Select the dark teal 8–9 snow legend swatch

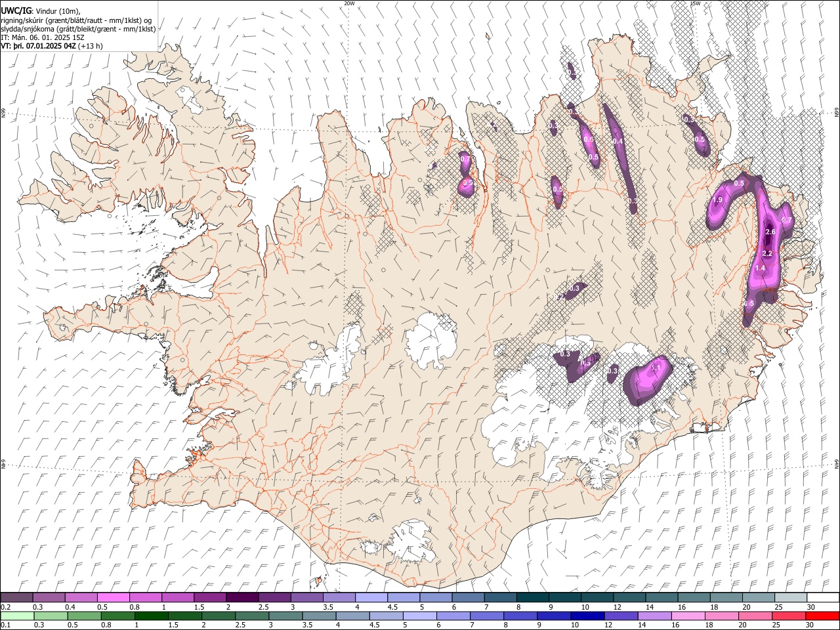pyautogui.click(x=531, y=597)
